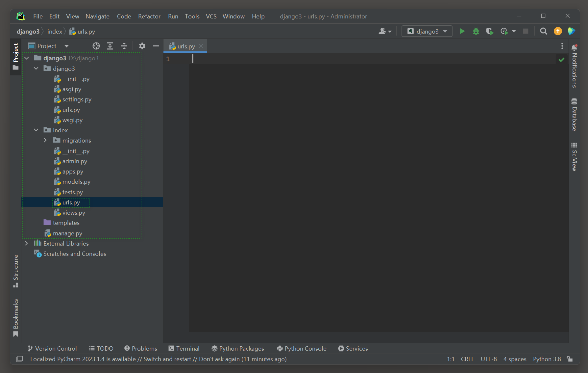Click the index breadcrumb

[x=55, y=31]
